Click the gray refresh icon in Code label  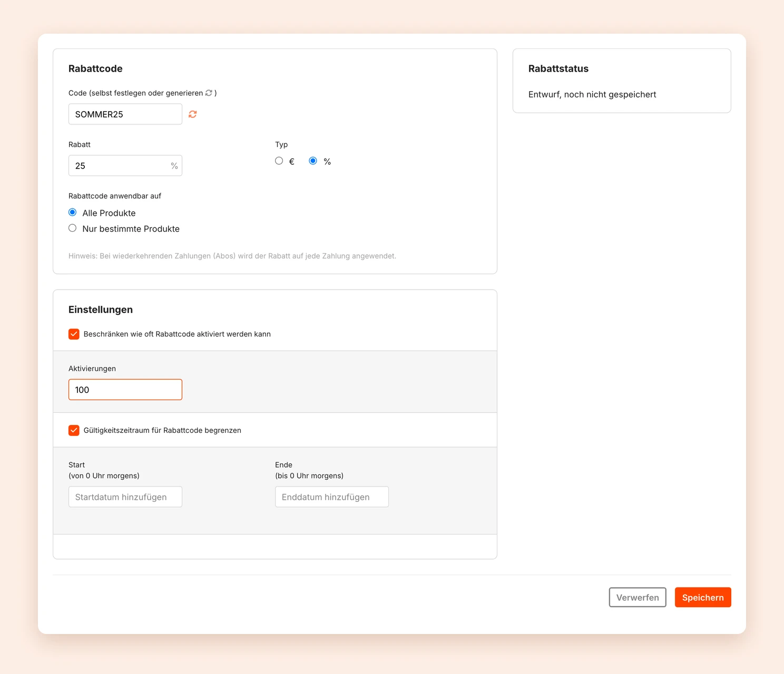click(x=209, y=93)
